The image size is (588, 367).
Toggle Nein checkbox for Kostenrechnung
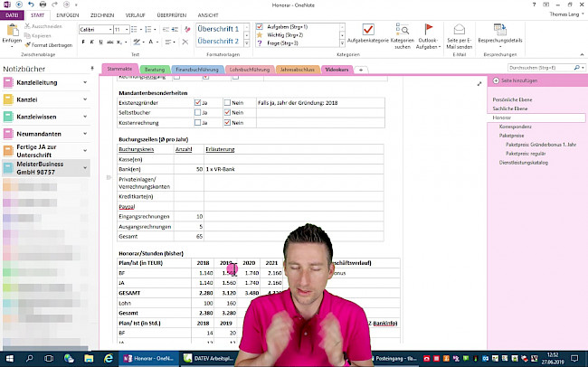coord(227,120)
